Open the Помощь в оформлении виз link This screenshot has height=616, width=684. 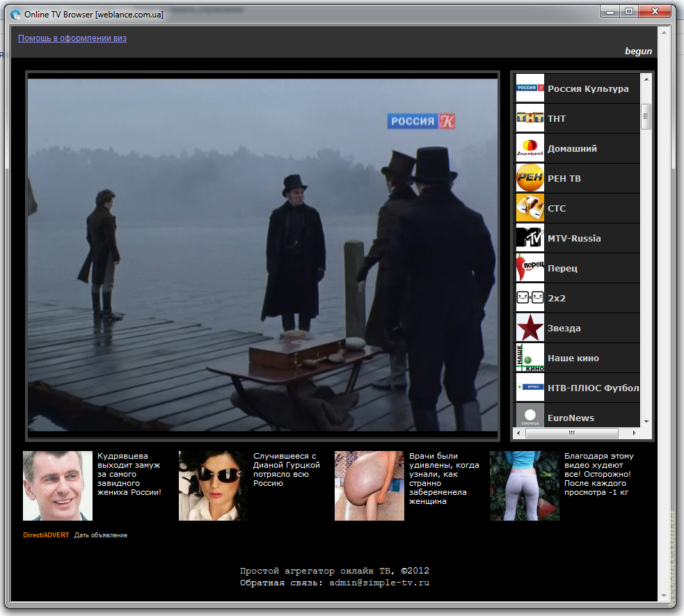(x=72, y=38)
